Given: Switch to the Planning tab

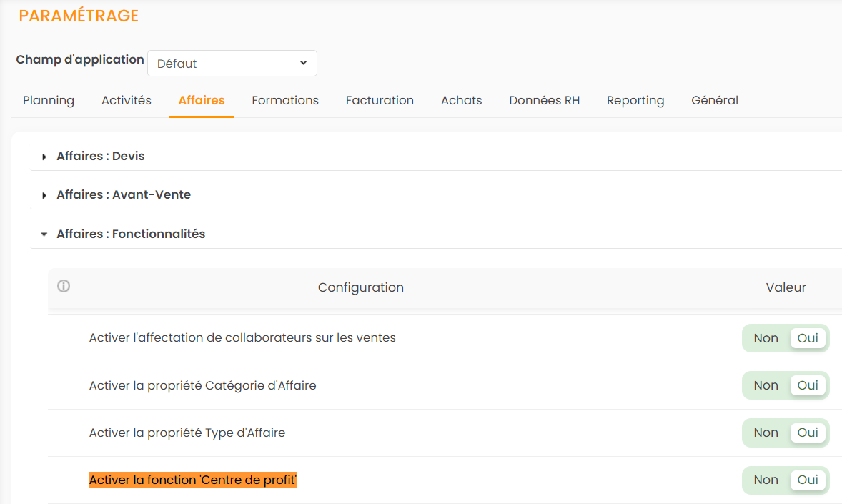Looking at the screenshot, I should [49, 101].
